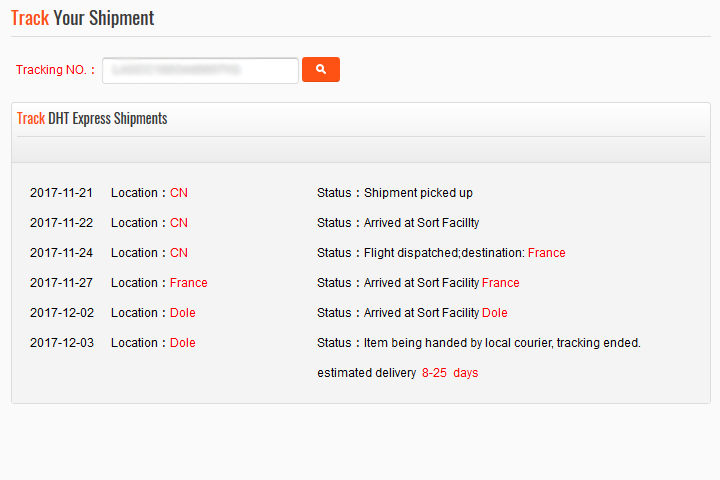Click the 'Arrived at Sort Facility France' status

pos(442,282)
